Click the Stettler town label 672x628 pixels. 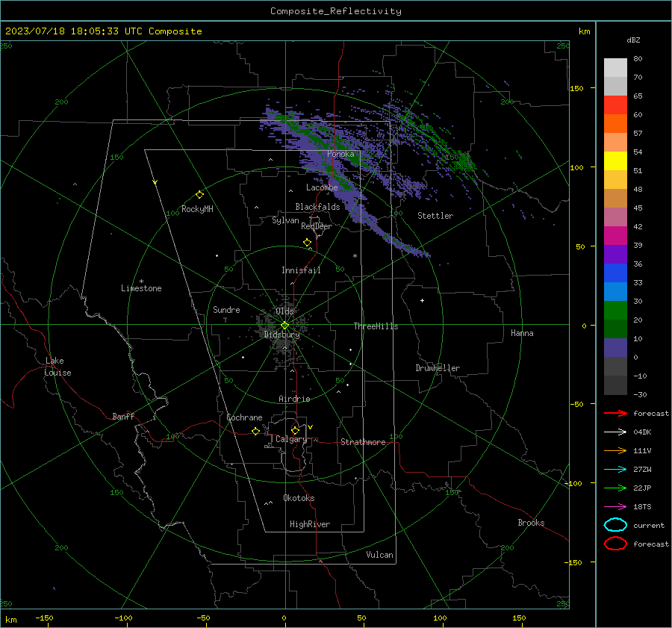(435, 216)
